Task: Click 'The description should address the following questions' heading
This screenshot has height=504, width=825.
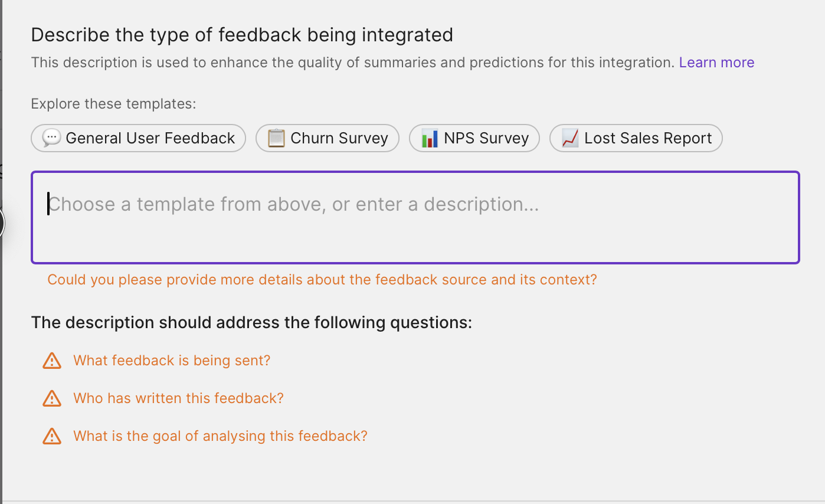Action: pos(251,323)
